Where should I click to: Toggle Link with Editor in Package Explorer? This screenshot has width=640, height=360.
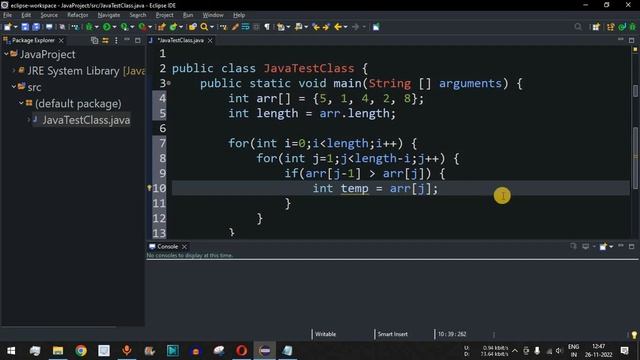pyautogui.click(x=105, y=40)
